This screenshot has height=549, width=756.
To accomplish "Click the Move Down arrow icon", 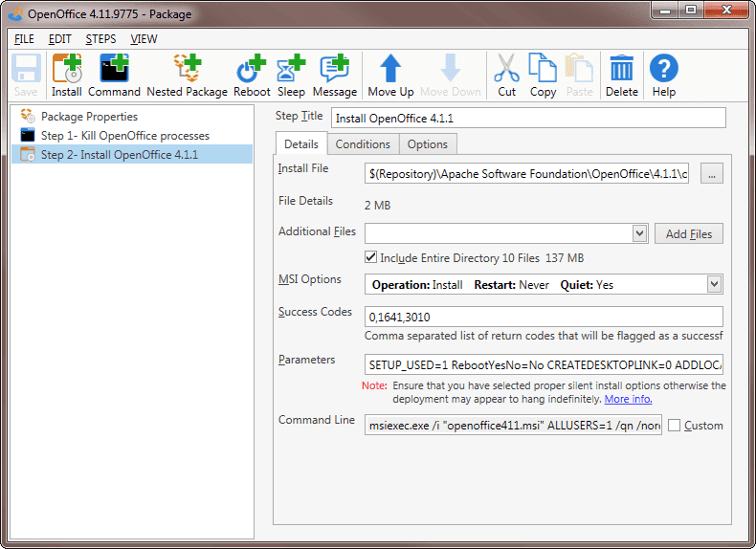I will coord(451,69).
